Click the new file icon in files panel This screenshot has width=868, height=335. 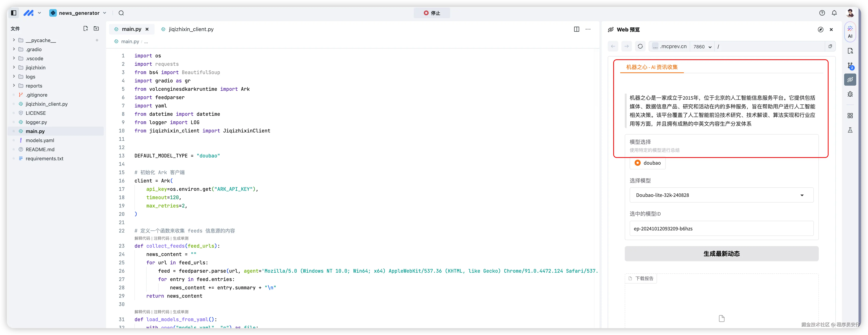pyautogui.click(x=86, y=29)
